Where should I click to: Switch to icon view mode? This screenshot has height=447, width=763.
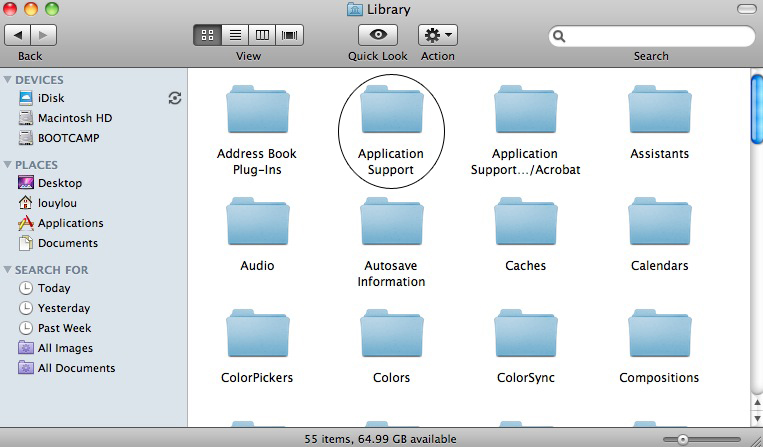(x=208, y=34)
